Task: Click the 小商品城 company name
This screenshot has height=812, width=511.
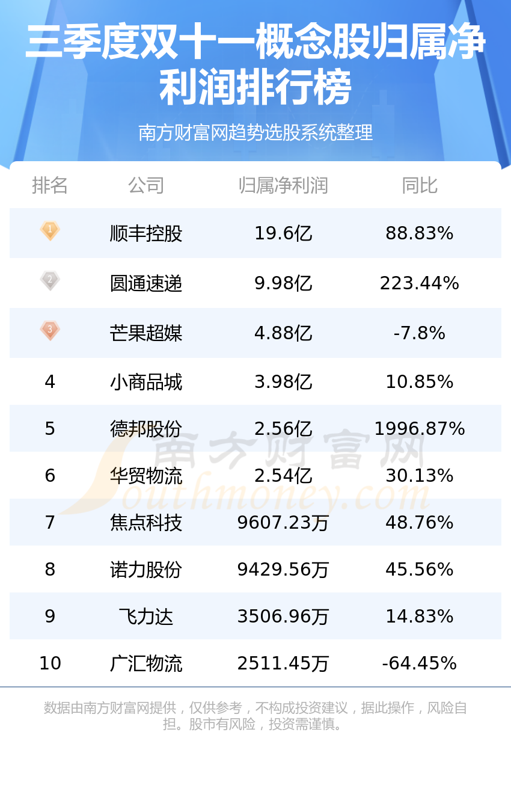Action: click(x=146, y=382)
